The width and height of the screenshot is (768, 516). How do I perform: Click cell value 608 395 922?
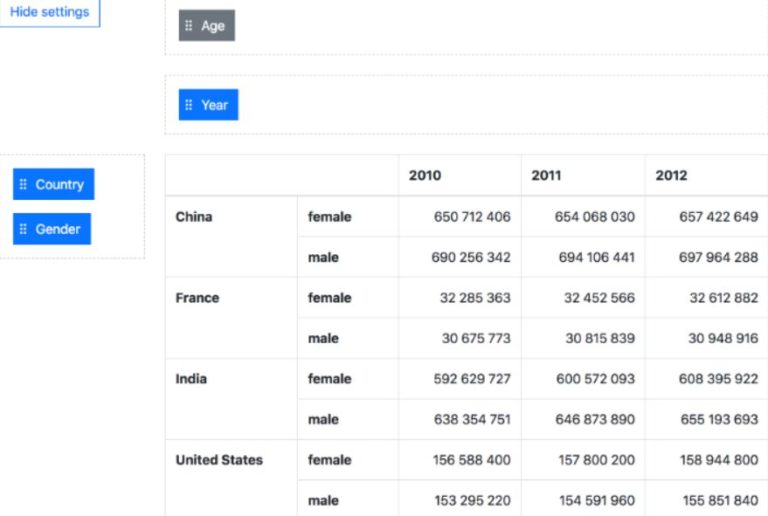[719, 378]
